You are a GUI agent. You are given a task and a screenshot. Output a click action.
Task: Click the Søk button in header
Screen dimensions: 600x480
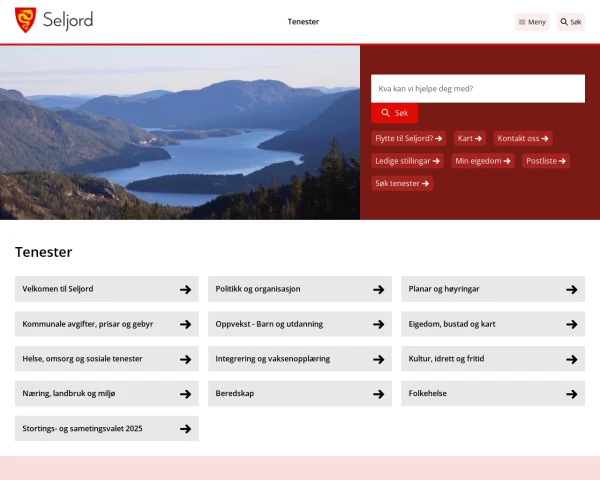(x=570, y=22)
